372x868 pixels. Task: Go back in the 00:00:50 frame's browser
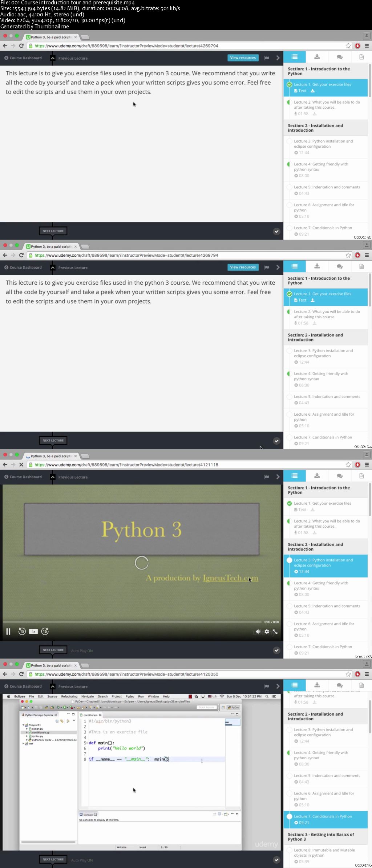(5, 45)
